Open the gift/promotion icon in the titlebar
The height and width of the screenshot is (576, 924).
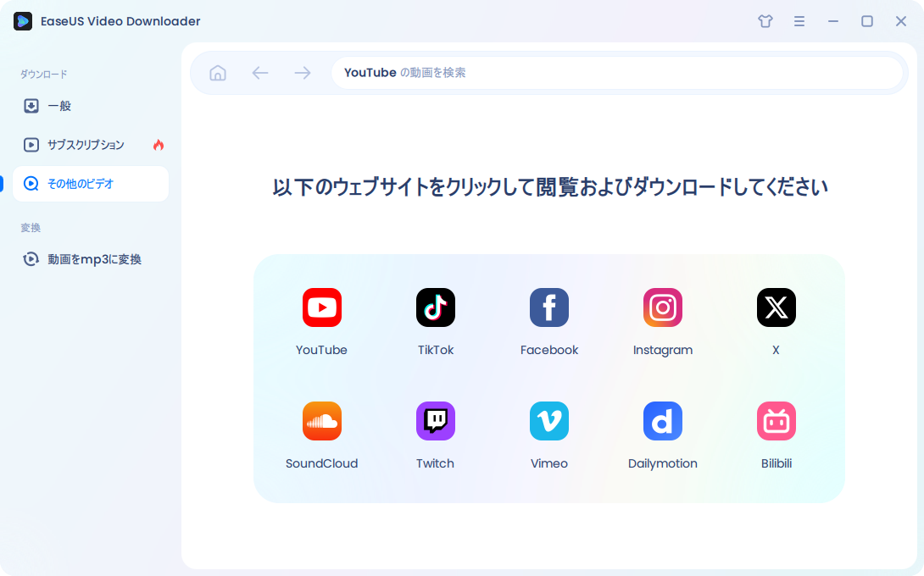coord(765,21)
